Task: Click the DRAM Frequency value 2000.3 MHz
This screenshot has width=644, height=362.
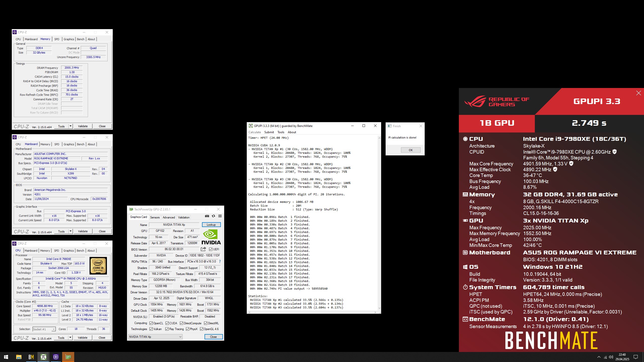Action: (72, 68)
